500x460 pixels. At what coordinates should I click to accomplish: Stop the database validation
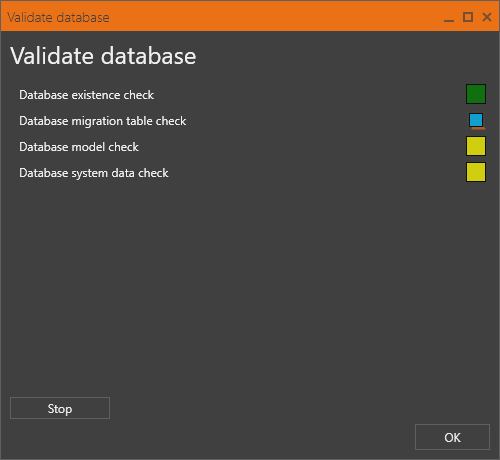pos(60,408)
